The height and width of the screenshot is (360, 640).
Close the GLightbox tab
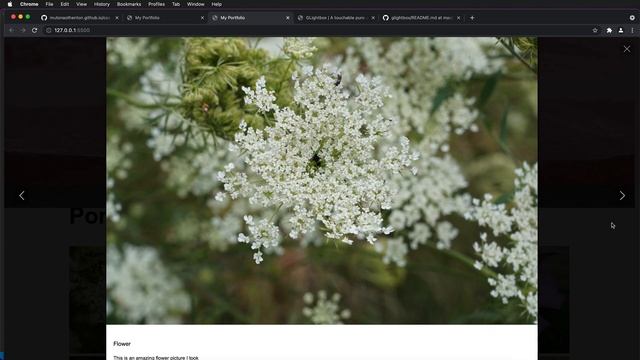373,18
